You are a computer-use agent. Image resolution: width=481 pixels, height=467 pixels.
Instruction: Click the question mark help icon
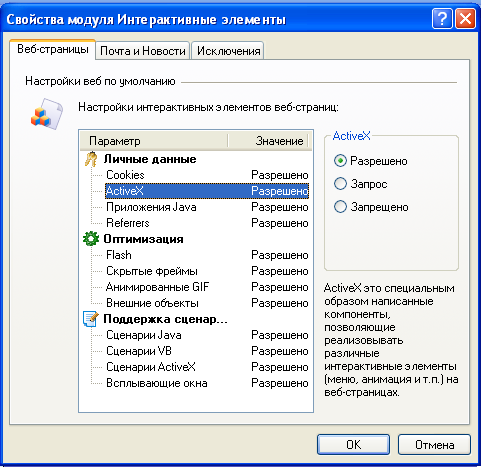442,19
